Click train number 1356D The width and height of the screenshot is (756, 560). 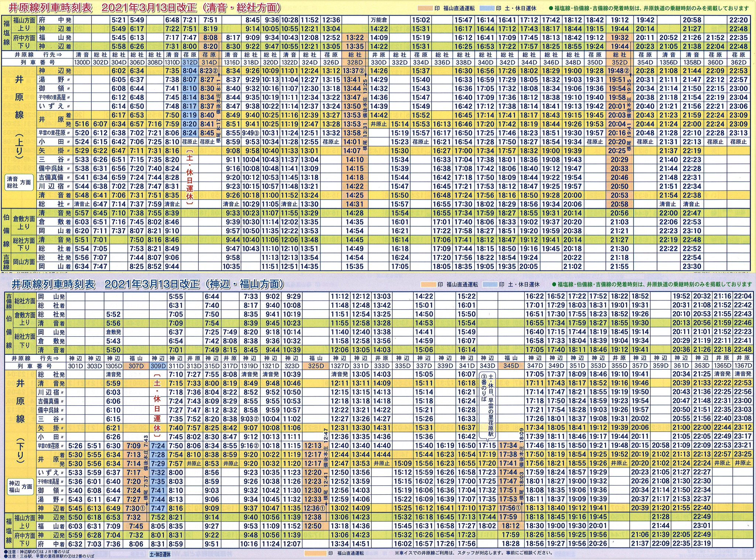click(x=669, y=63)
